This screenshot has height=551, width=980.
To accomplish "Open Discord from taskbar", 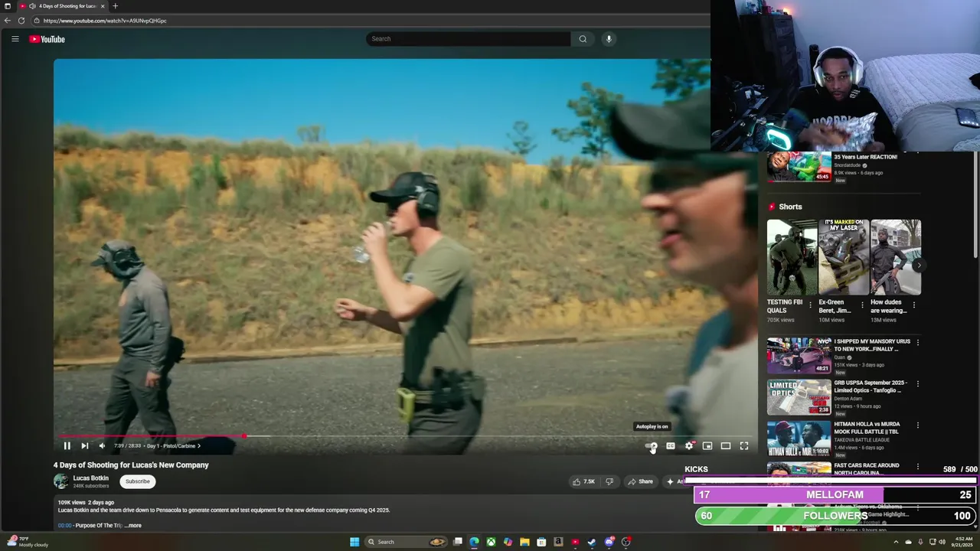I will 609,542.
